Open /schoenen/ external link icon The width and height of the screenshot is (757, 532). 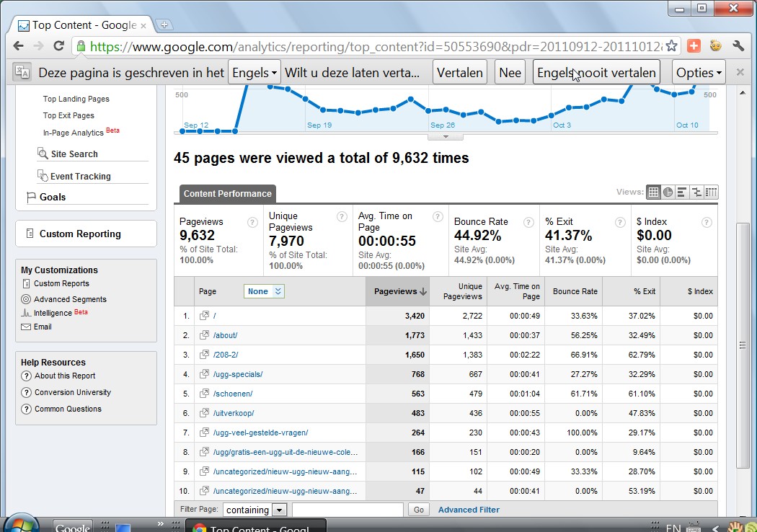pyautogui.click(x=204, y=393)
